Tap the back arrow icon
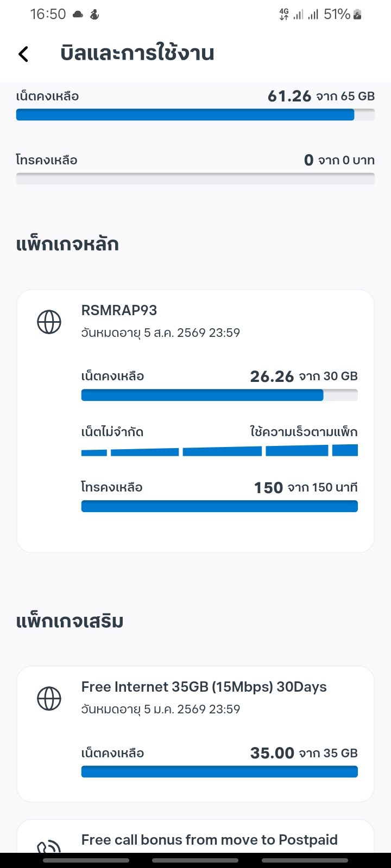The height and width of the screenshot is (868, 391). click(23, 54)
